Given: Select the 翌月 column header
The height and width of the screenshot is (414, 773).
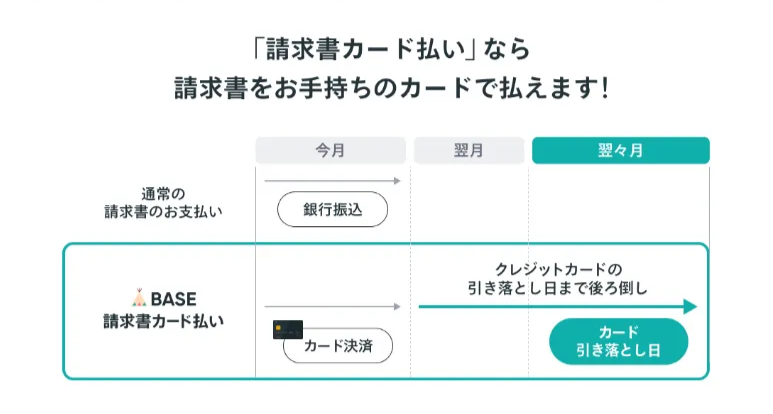Looking at the screenshot, I should click(x=469, y=150).
